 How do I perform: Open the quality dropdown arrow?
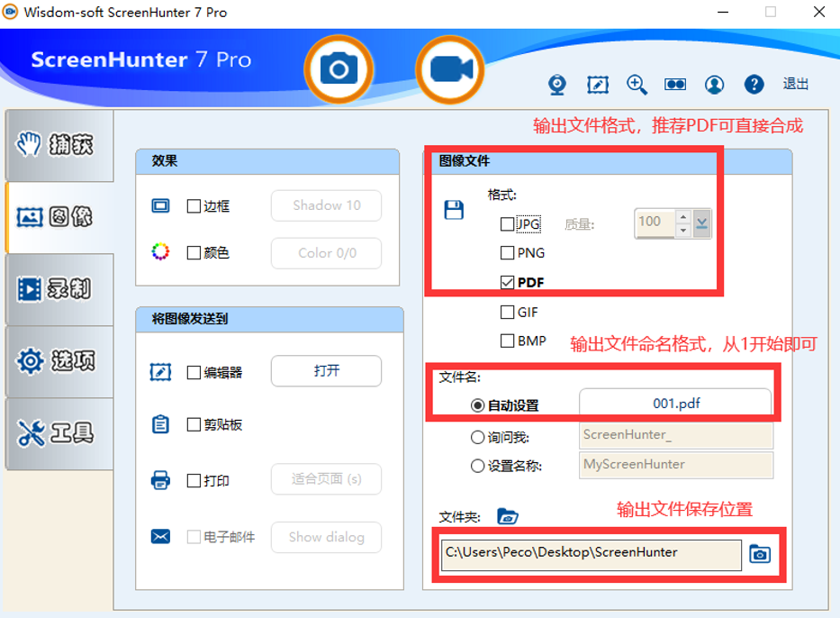pos(701,223)
